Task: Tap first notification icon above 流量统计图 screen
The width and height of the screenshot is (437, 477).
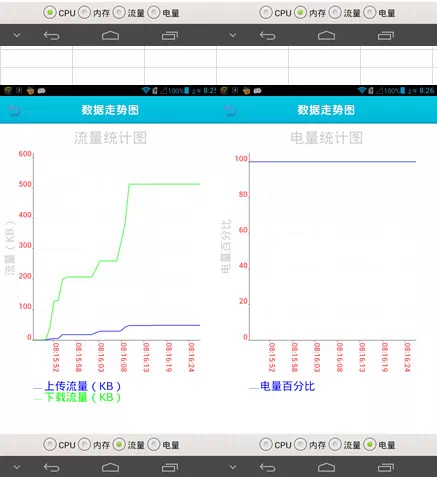Action: [8, 90]
